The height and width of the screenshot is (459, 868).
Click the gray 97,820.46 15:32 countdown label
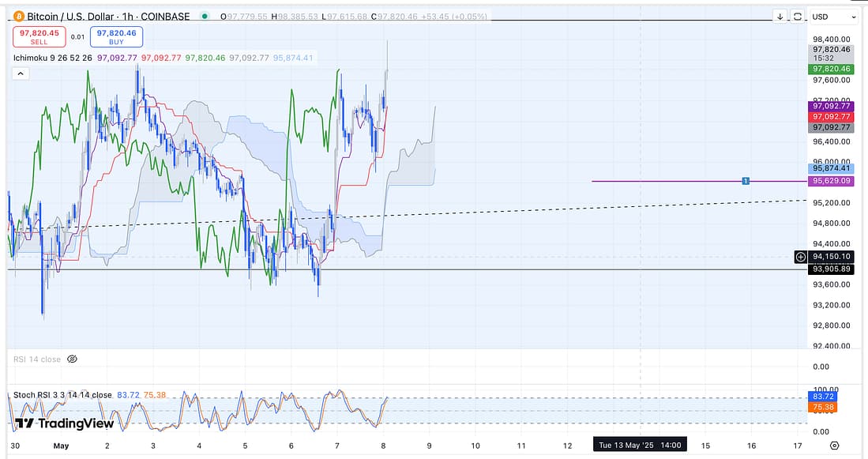(x=831, y=54)
